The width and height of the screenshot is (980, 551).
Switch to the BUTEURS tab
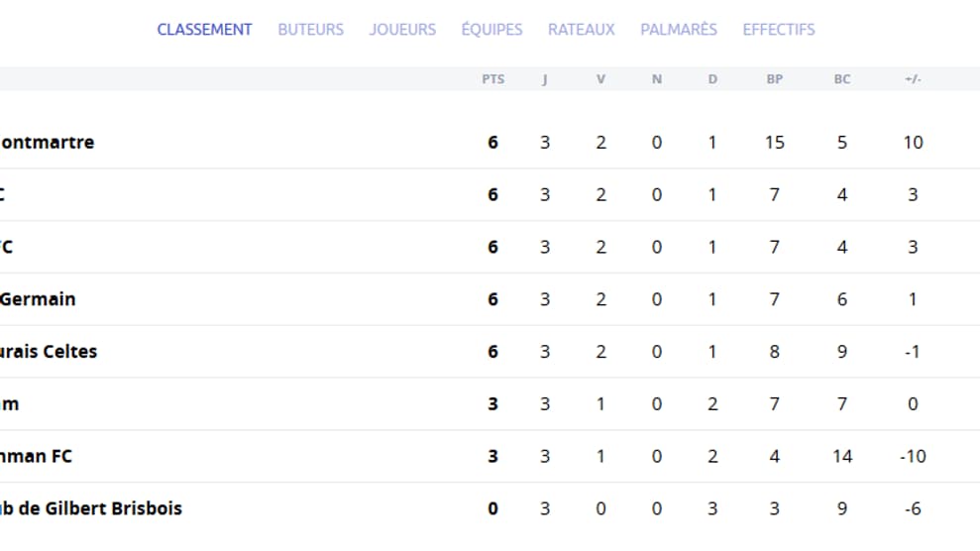click(310, 30)
